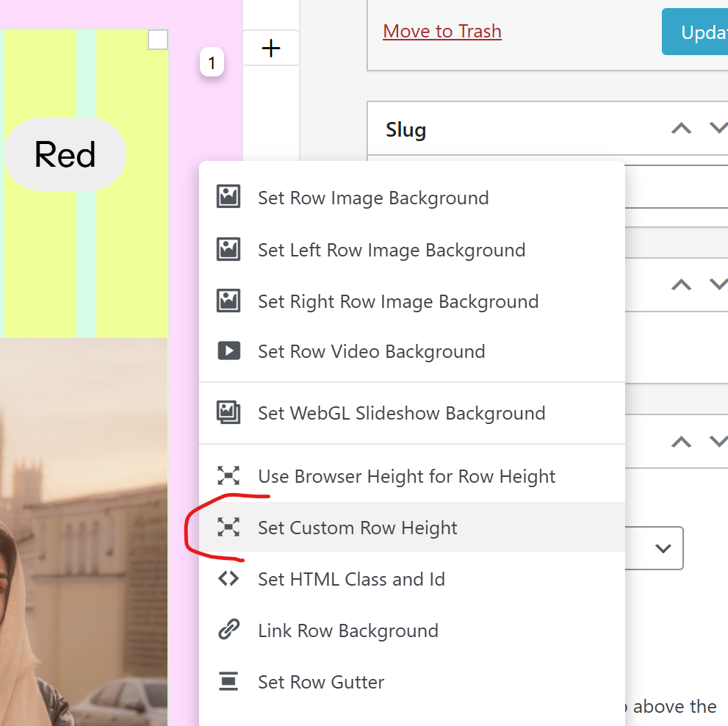The image size is (728, 726).
Task: Click the Link Row Background chain icon
Action: (228, 630)
